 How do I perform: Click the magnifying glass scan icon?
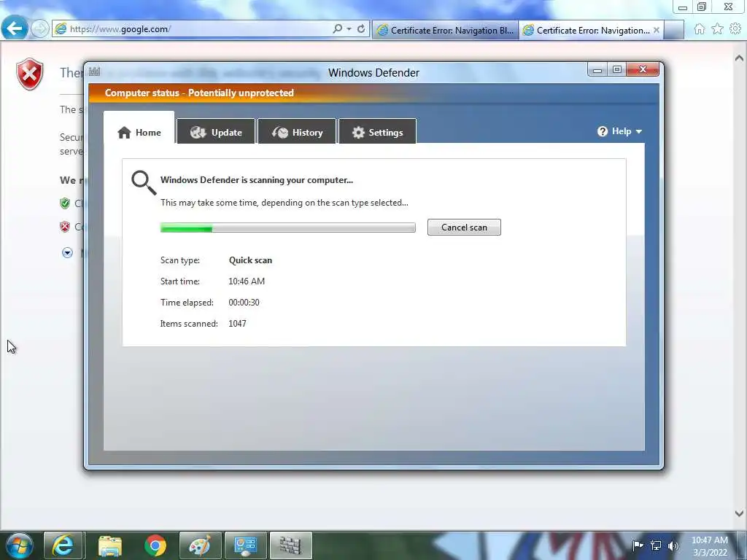[x=144, y=183]
